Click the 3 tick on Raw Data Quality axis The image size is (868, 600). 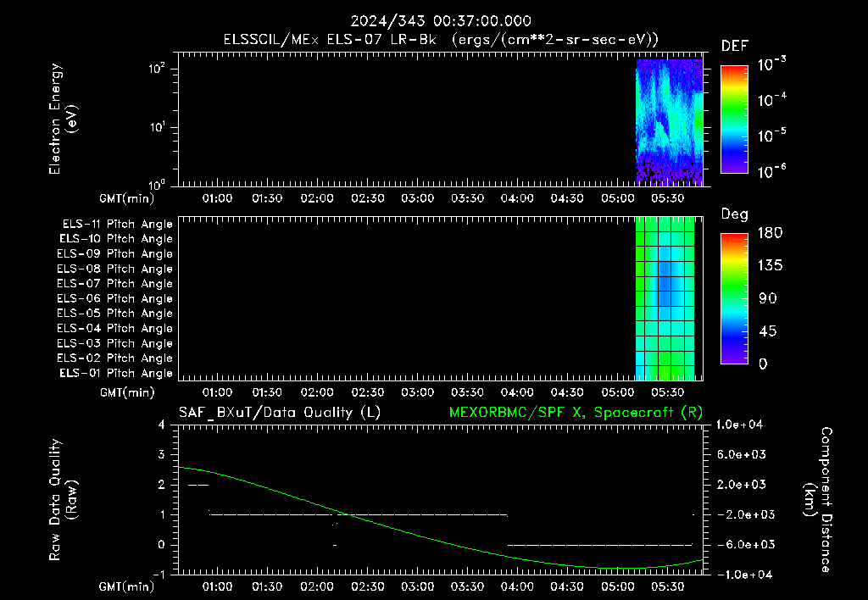click(x=162, y=454)
